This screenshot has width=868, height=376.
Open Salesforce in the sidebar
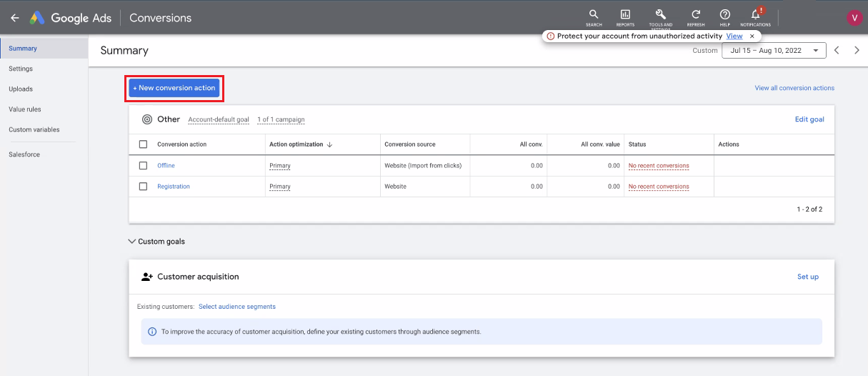click(24, 154)
